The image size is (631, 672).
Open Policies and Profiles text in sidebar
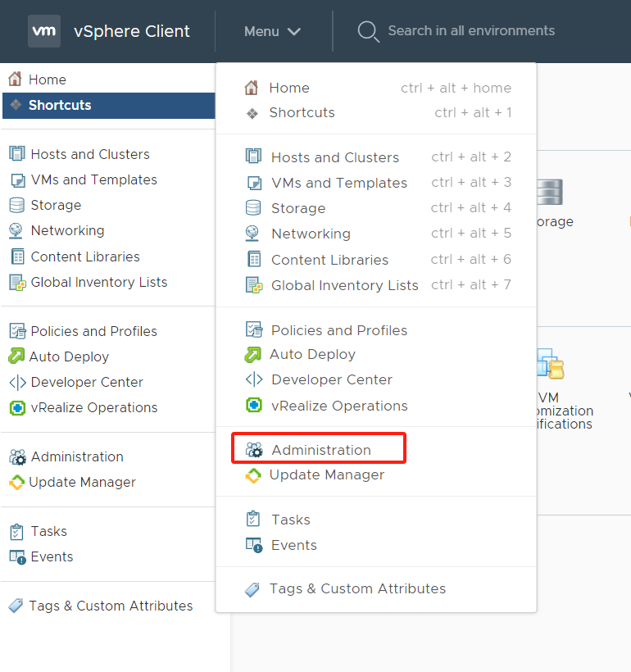[x=94, y=331]
